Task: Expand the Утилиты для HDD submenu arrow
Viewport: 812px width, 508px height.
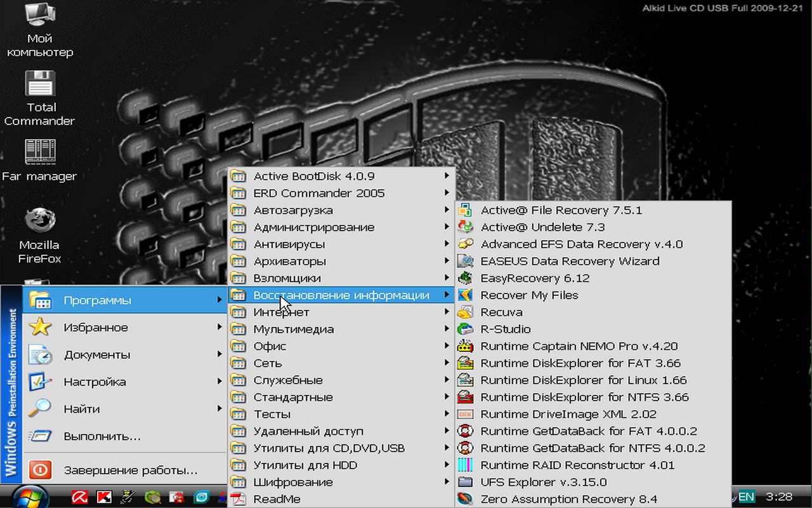Action: (x=447, y=465)
